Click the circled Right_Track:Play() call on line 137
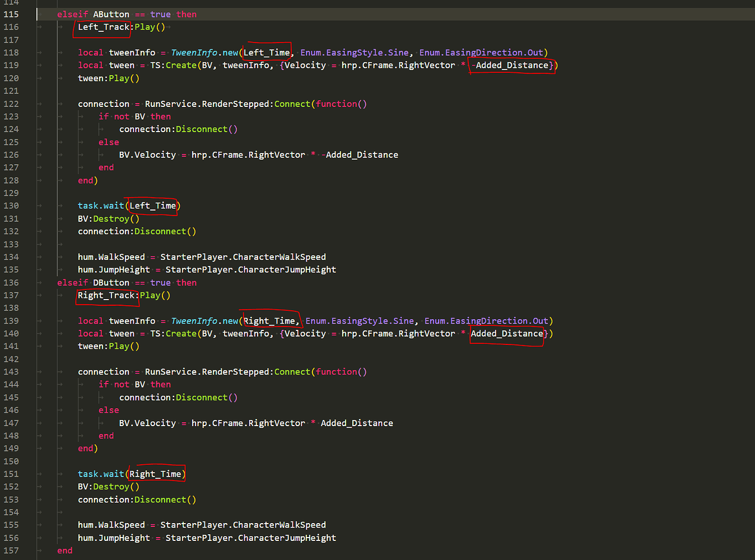This screenshot has width=755, height=560. pos(107,295)
